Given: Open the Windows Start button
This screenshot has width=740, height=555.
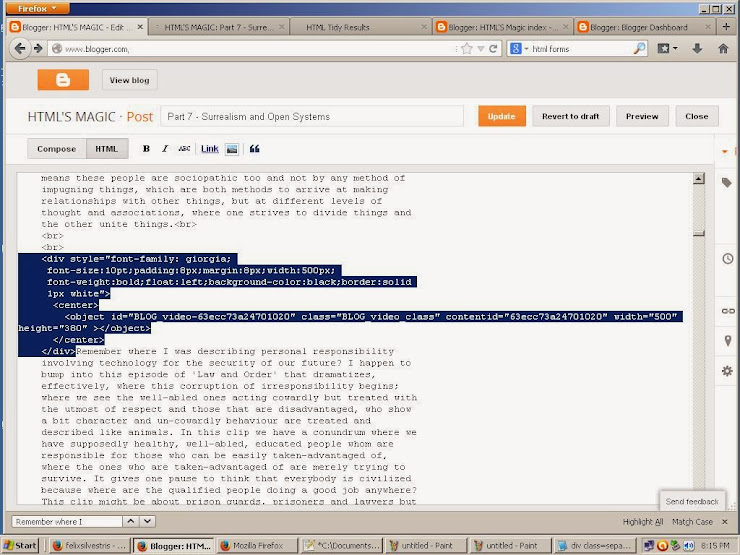Looking at the screenshot, I should click(x=20, y=546).
